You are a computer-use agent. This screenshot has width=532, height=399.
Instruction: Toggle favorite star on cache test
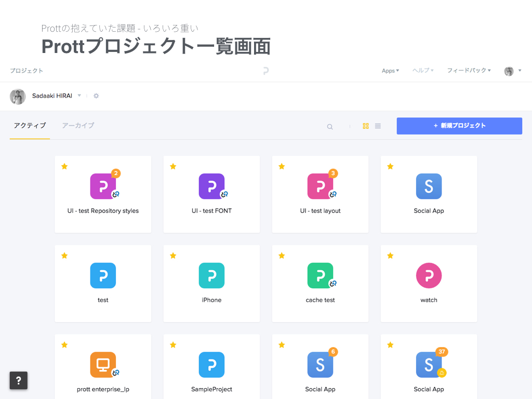click(282, 256)
